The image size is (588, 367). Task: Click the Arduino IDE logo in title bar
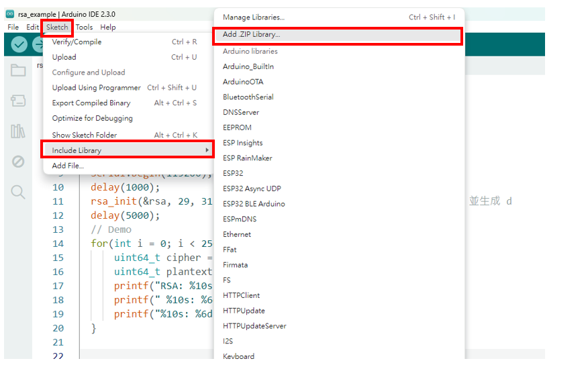[10, 14]
